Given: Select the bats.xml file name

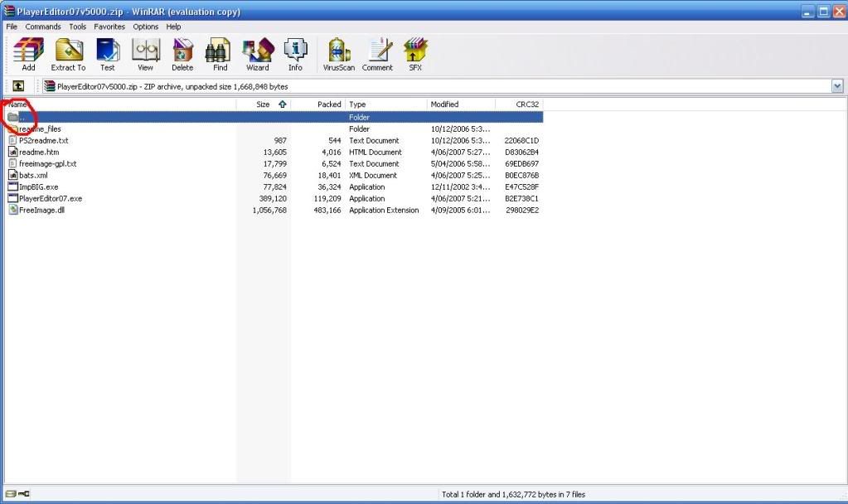Looking at the screenshot, I should 33,175.
